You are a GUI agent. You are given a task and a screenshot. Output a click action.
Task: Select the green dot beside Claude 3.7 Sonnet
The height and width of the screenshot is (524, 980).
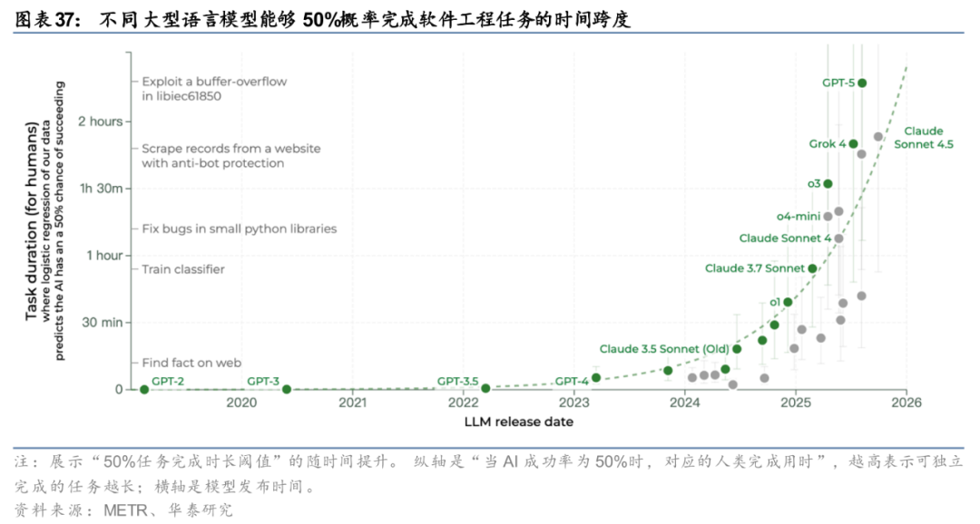point(812,268)
